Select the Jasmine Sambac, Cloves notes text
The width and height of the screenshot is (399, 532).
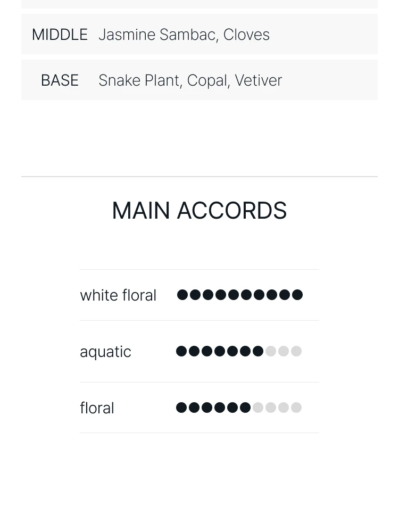184,35
